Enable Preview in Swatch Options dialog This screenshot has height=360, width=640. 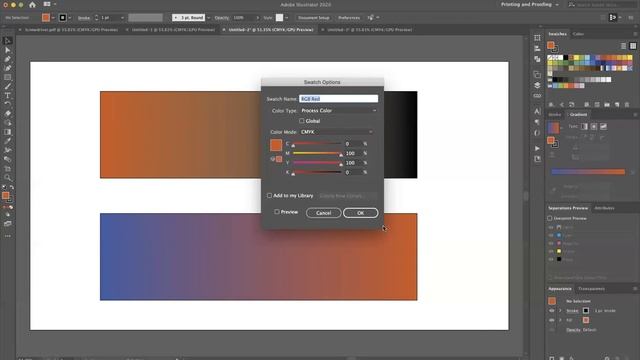click(x=277, y=212)
